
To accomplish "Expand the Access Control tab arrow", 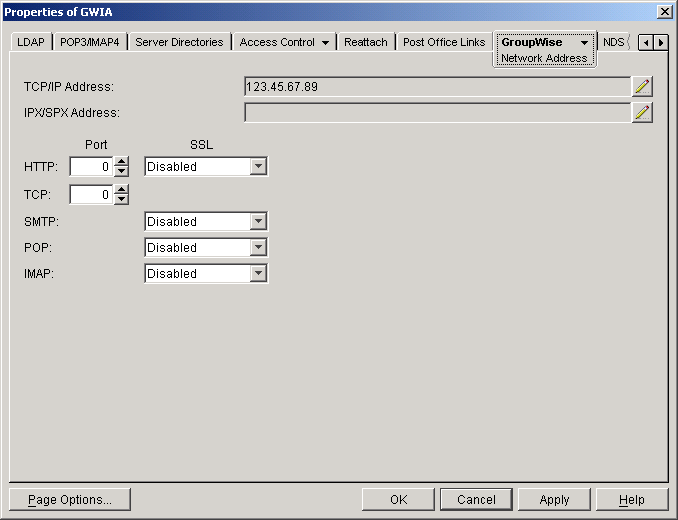I will pyautogui.click(x=326, y=42).
